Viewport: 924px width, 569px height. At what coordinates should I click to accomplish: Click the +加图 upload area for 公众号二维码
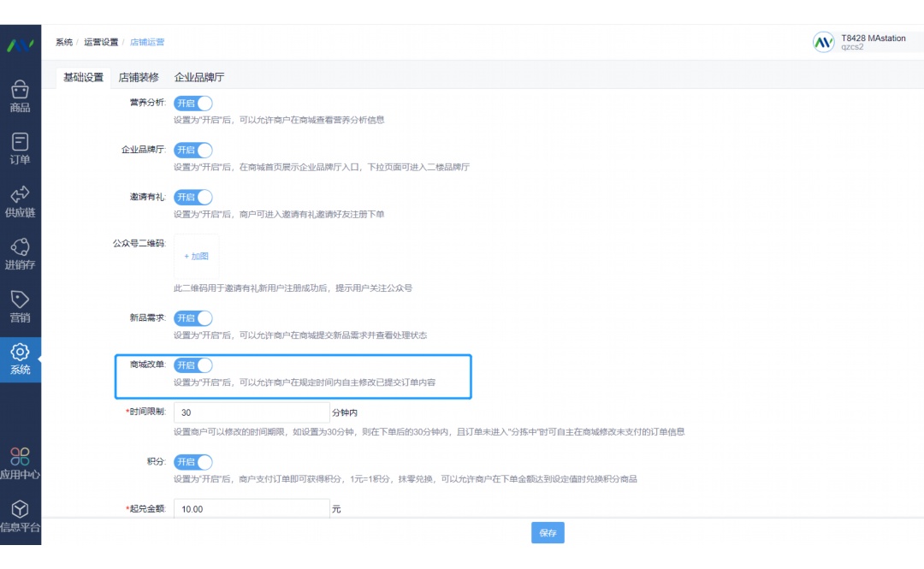[x=196, y=254]
